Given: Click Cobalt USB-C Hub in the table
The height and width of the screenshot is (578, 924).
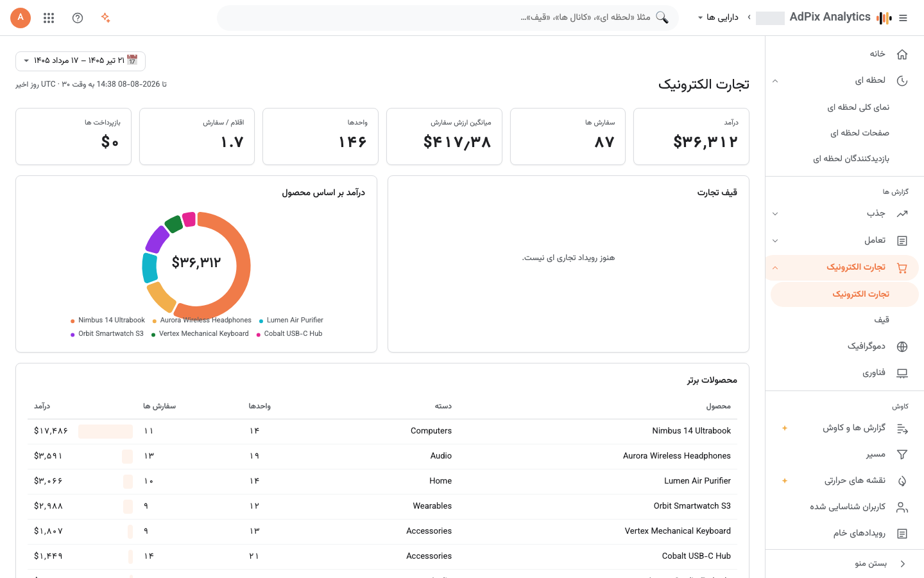Looking at the screenshot, I should 696,556.
